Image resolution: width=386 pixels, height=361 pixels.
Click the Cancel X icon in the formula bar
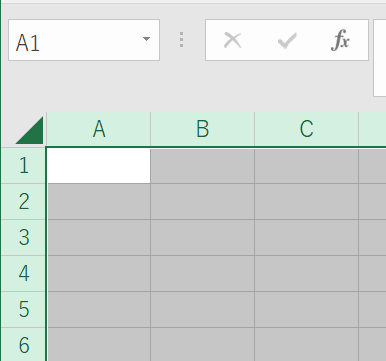[232, 40]
